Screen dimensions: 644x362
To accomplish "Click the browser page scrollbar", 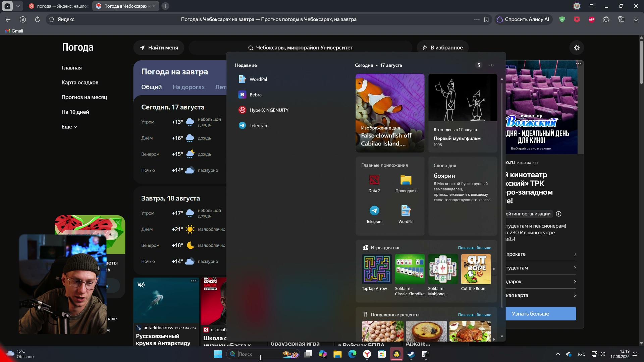I will point(641,62).
